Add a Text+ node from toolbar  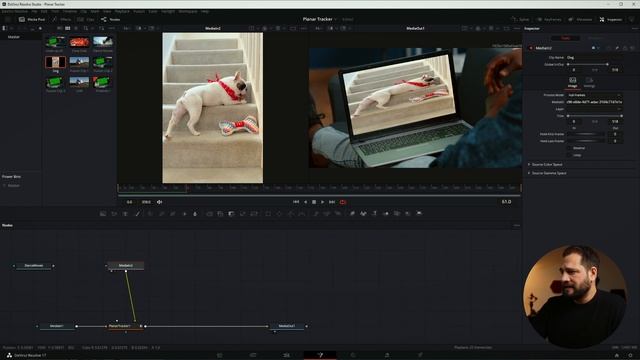point(125,213)
